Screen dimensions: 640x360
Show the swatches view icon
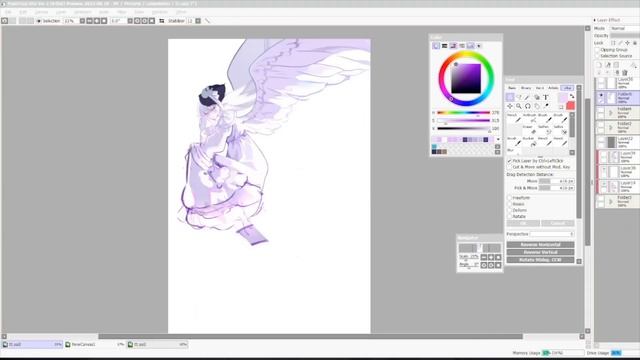point(470,46)
